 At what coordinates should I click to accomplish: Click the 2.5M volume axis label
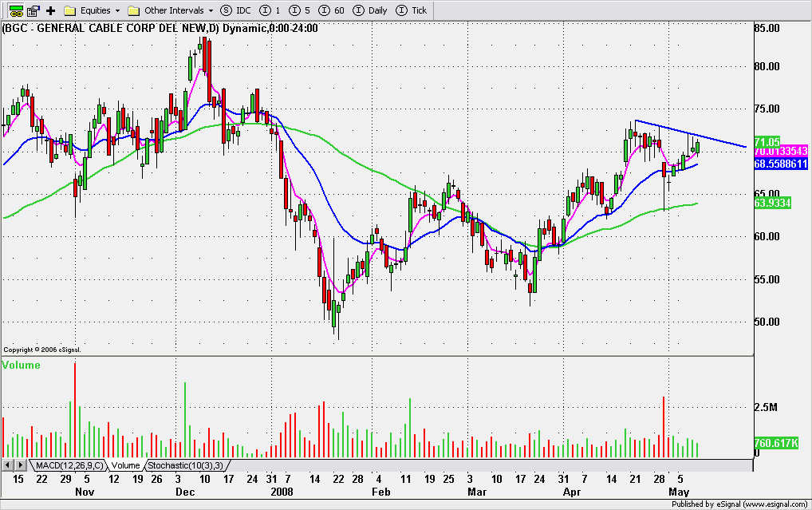[766, 407]
